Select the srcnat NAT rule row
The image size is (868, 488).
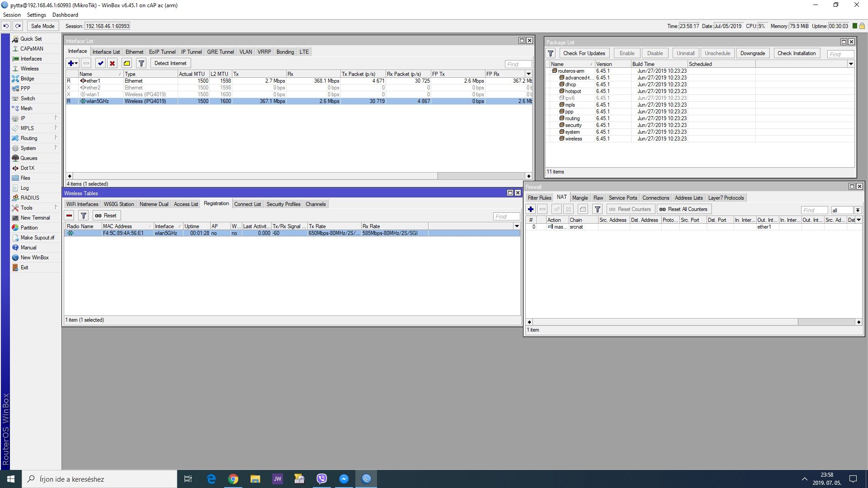coord(693,227)
